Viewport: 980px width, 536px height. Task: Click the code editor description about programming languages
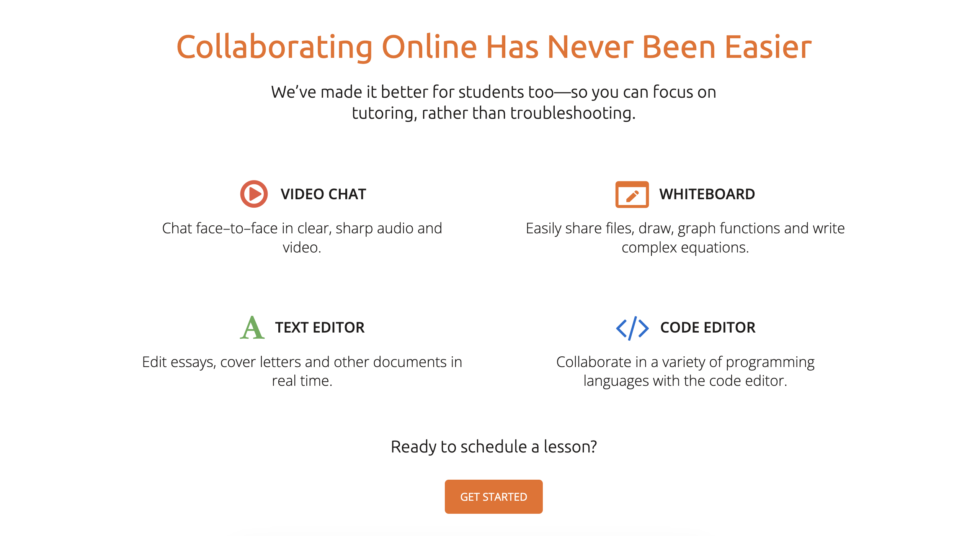(685, 371)
